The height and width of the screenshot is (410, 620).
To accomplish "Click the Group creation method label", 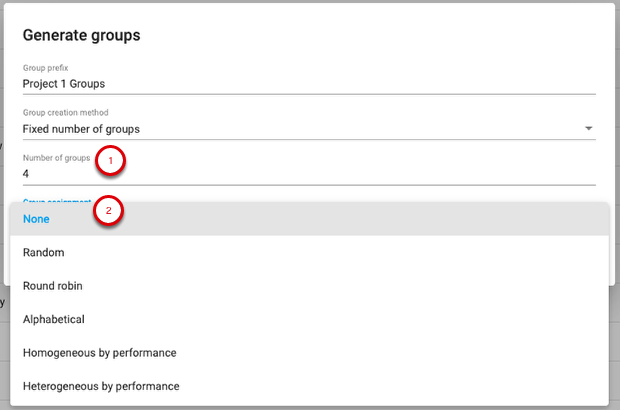I will pos(65,113).
